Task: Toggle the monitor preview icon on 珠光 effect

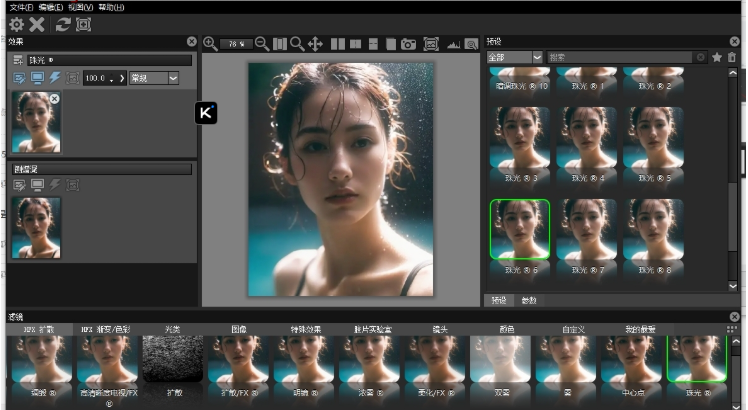Action: pos(37,78)
